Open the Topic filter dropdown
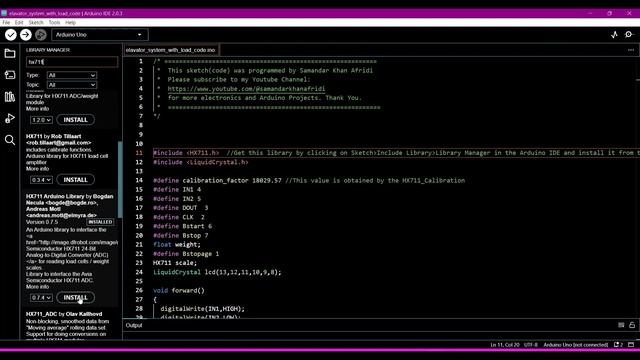The height and width of the screenshot is (360, 640). pyautogui.click(x=71, y=85)
